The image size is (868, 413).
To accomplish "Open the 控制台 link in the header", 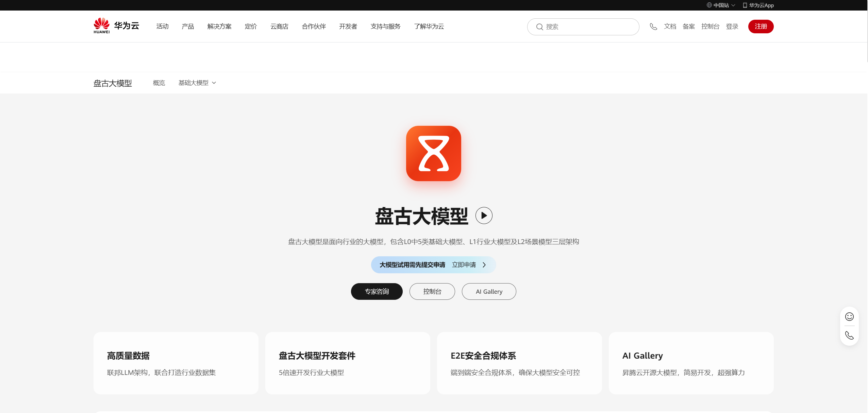I will tap(710, 26).
